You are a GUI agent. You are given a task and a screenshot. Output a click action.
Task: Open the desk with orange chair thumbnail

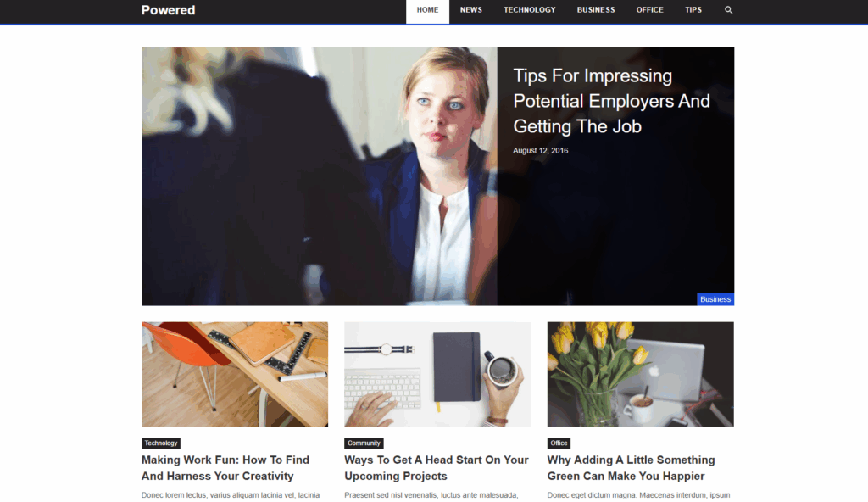pyautogui.click(x=235, y=375)
